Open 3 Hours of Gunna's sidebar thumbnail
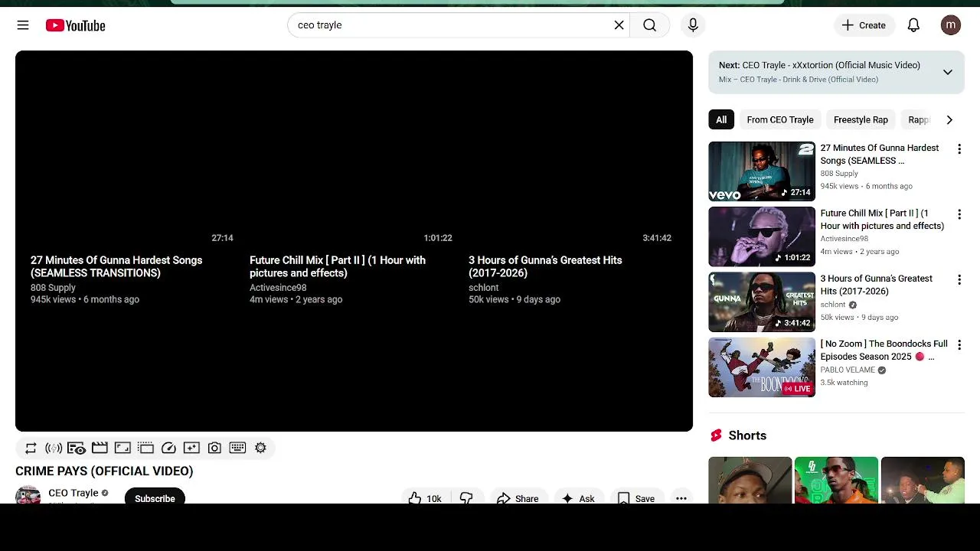This screenshot has height=551, width=980. coord(762,302)
